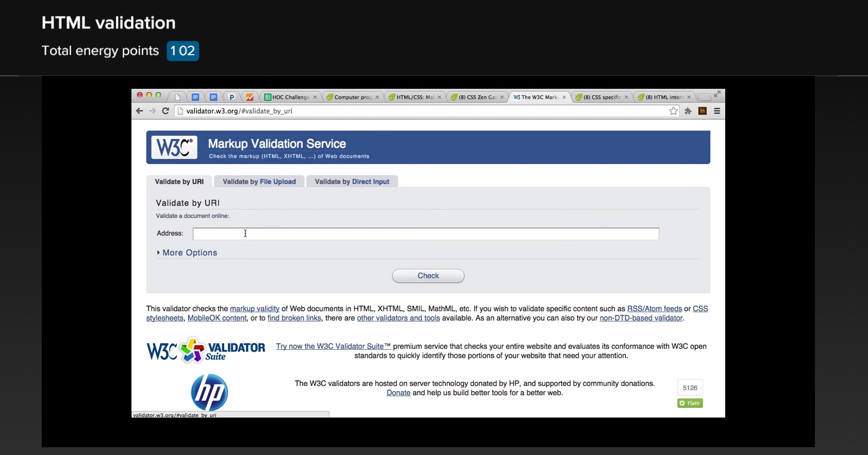Click the green Flattr button
The image size is (868, 455).
690,403
